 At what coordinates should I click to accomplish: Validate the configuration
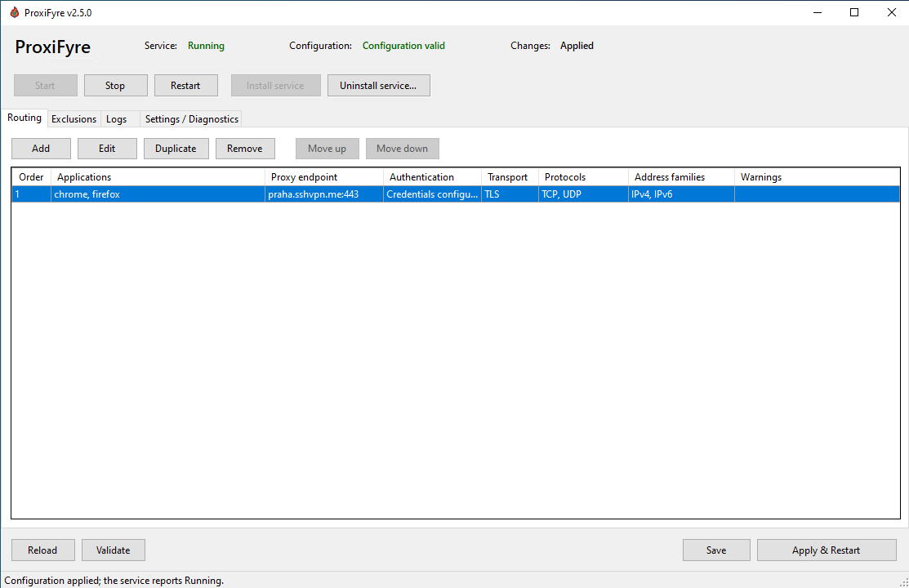click(x=113, y=550)
